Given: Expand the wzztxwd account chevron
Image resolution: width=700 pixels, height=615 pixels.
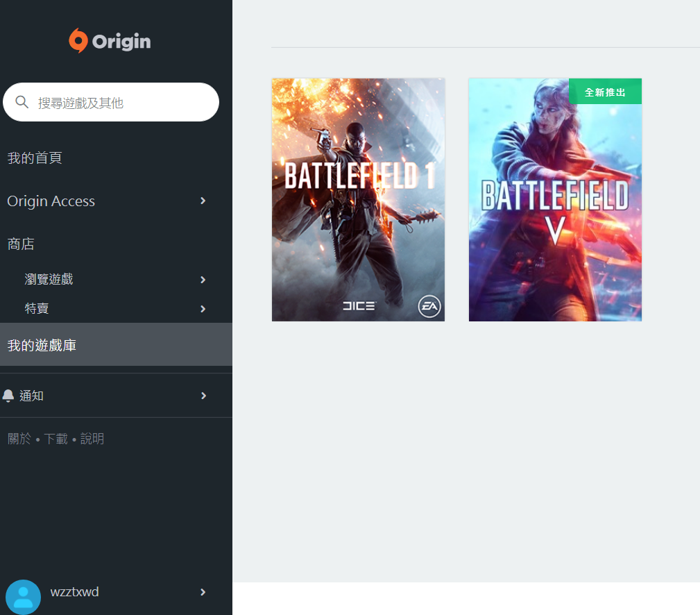Looking at the screenshot, I should pos(203,592).
